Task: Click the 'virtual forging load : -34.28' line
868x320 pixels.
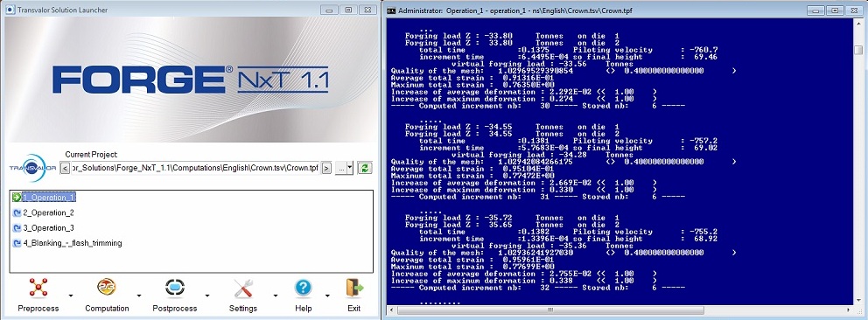Action: pyautogui.click(x=542, y=155)
